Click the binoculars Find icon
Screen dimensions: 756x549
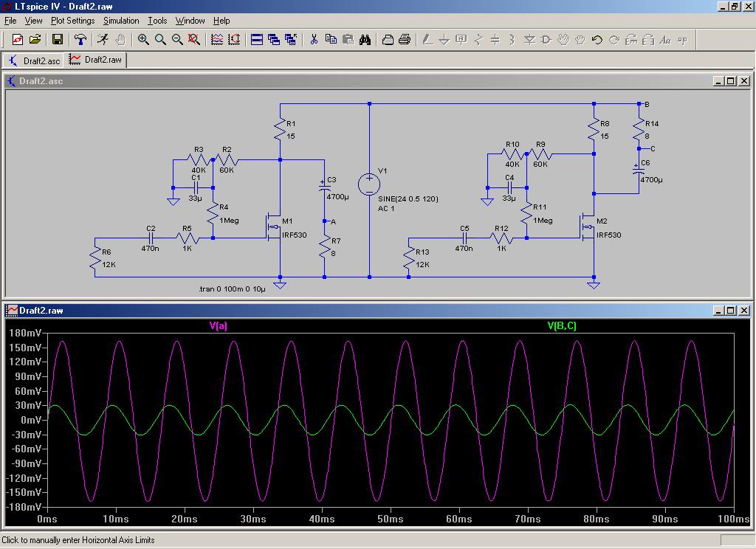[365, 40]
